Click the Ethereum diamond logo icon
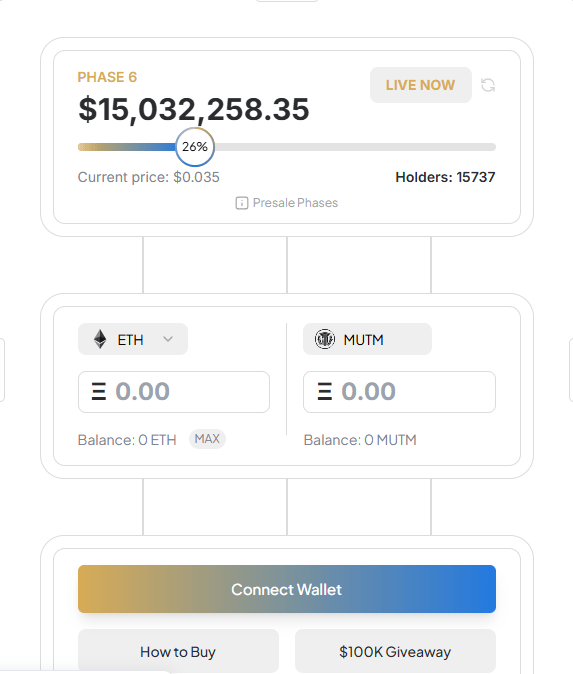Screen dimensions: 573x674 pyautogui.click(x=100, y=339)
